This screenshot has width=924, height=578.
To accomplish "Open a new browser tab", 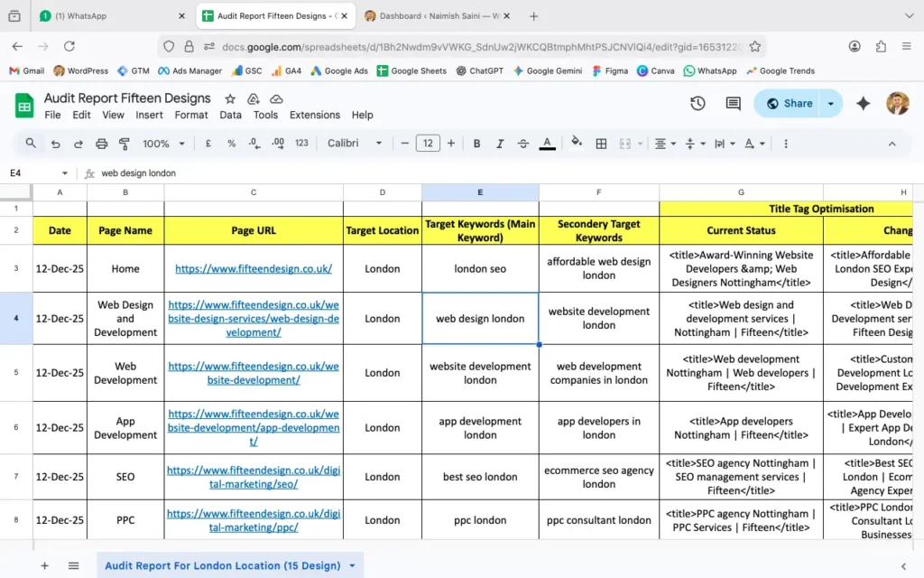I will point(533,16).
